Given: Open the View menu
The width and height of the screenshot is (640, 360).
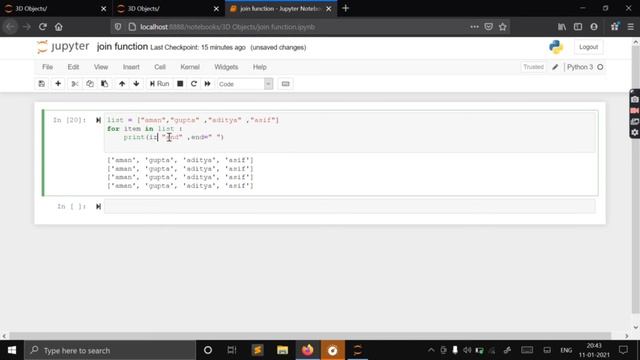Looking at the screenshot, I should click(x=101, y=67).
